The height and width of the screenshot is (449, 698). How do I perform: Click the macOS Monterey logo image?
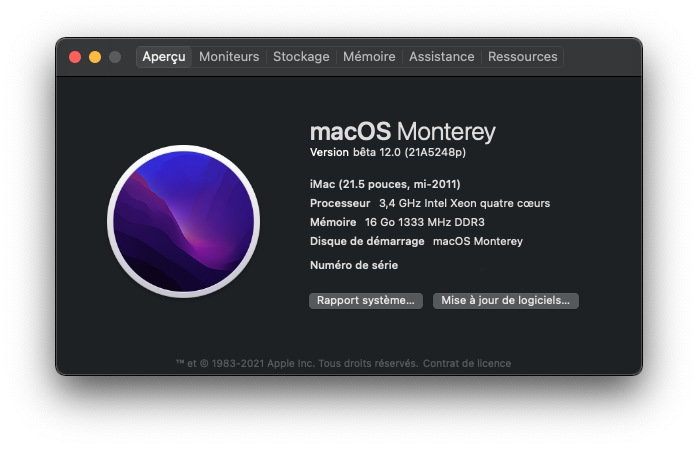click(x=183, y=221)
